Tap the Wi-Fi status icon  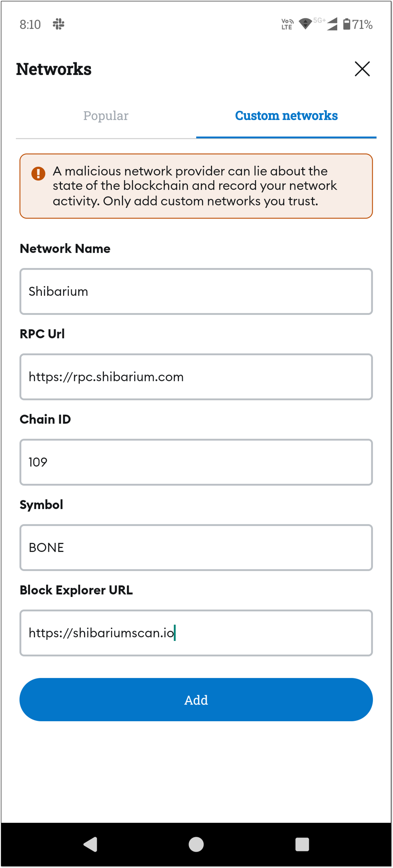pyautogui.click(x=305, y=24)
